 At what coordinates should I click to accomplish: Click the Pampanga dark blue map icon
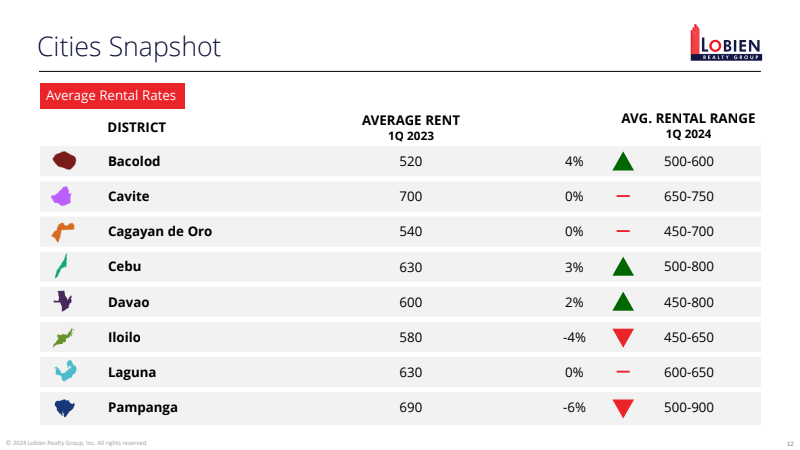tap(64, 407)
